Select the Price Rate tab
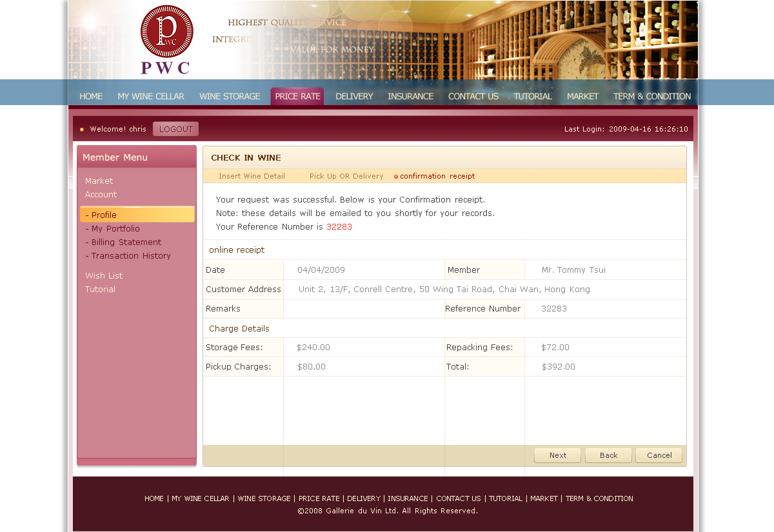The image size is (774, 532). tap(297, 97)
